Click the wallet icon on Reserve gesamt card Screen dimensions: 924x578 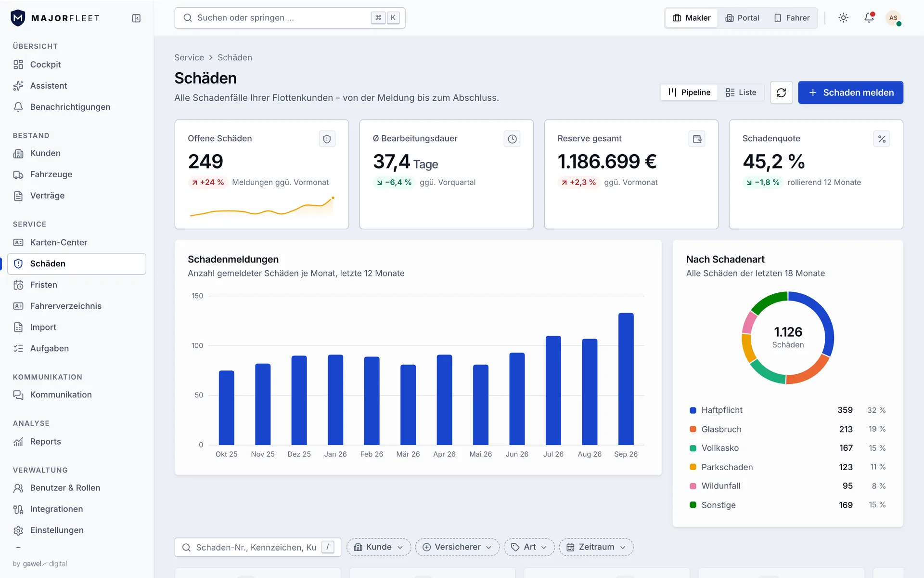click(x=697, y=139)
